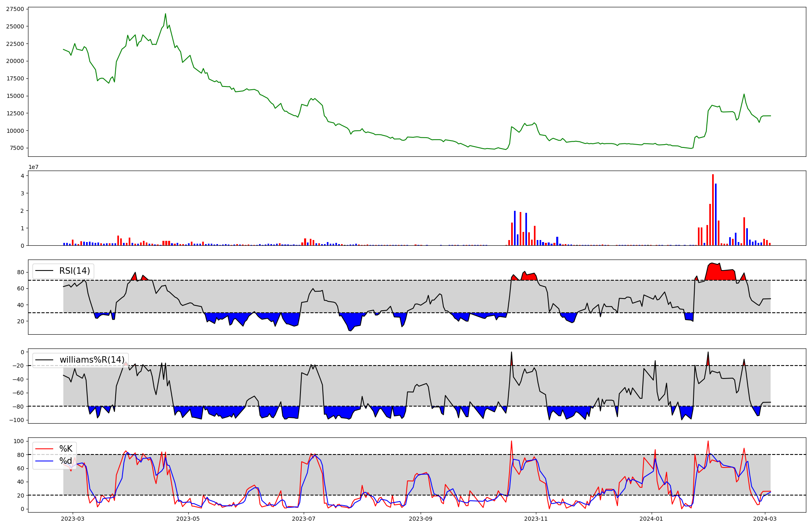Viewport: 812px width, 528px height.
Task: Click the RSI(14) legend label
Action: (x=75, y=271)
